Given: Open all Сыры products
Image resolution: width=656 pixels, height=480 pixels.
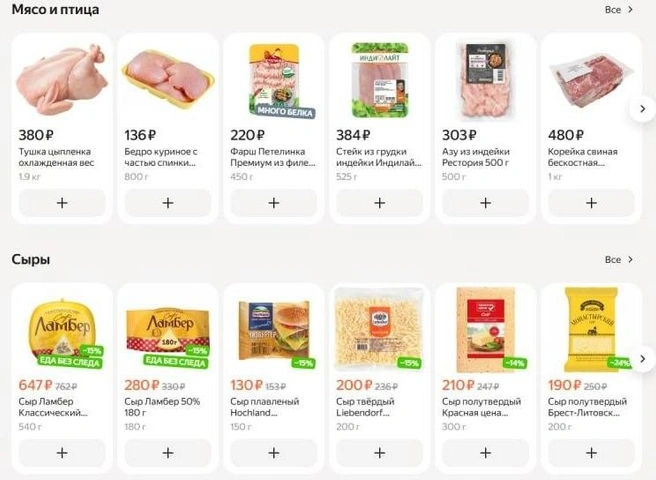Looking at the screenshot, I should point(618,260).
